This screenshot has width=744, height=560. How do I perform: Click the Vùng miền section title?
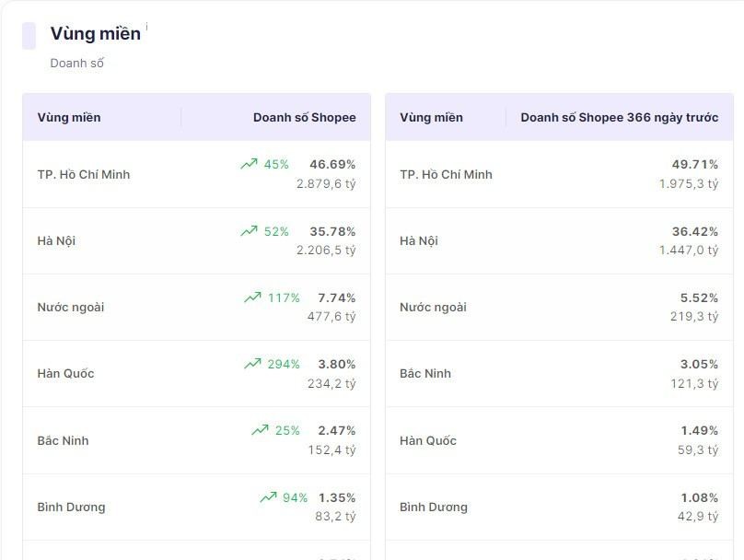[x=96, y=34]
